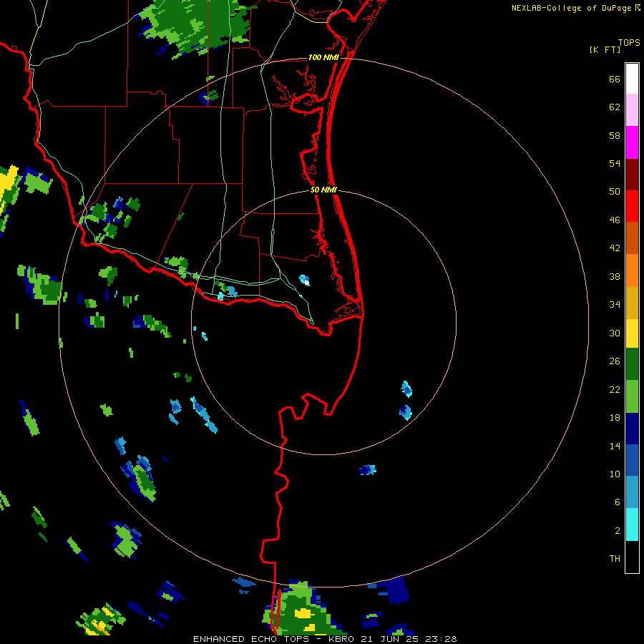Click the light green legend swatch
This screenshot has width=644, height=644.
pos(632,396)
